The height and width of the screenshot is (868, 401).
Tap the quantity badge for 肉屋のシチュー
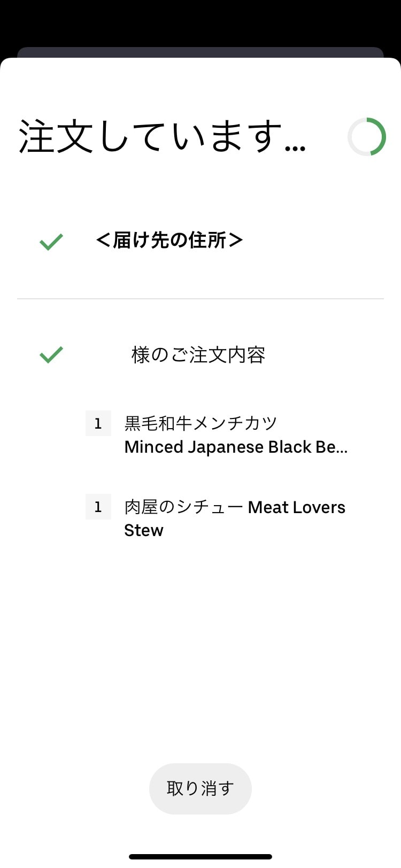(98, 507)
